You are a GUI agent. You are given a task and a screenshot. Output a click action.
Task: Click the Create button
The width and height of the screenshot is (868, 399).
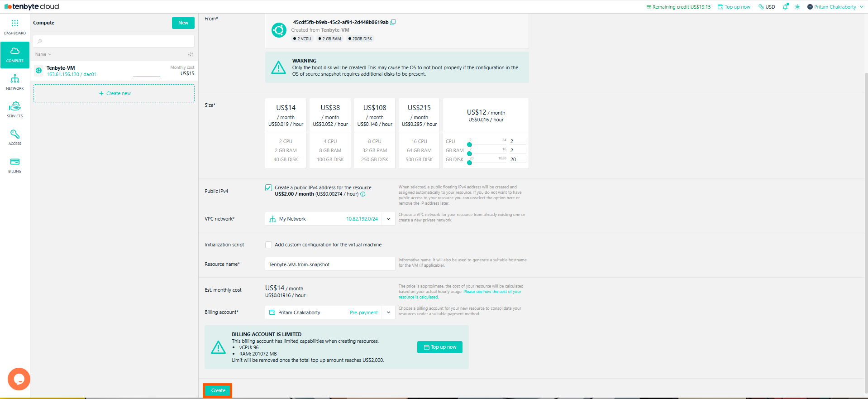click(x=218, y=390)
